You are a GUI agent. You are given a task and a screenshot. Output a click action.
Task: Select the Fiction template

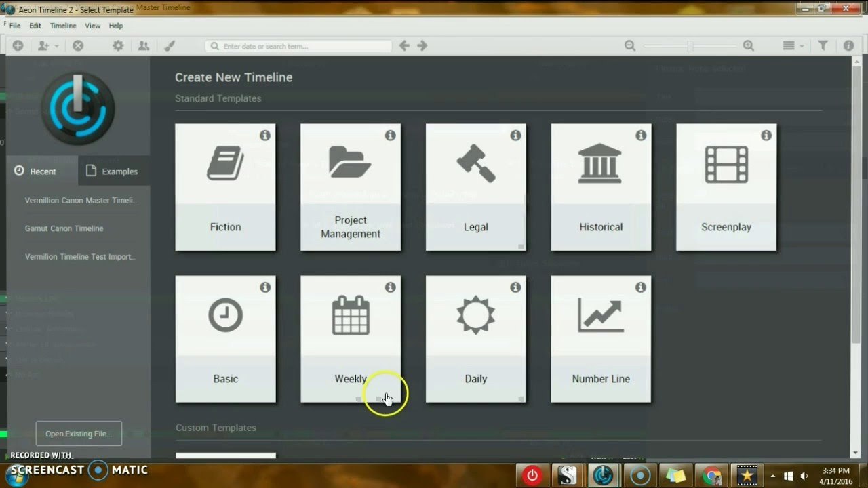[225, 187]
